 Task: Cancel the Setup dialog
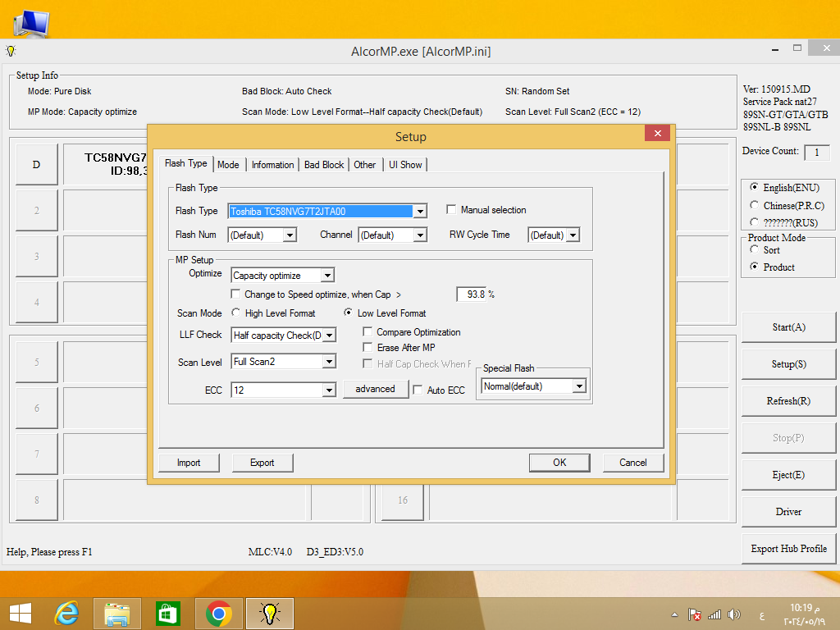tap(633, 463)
